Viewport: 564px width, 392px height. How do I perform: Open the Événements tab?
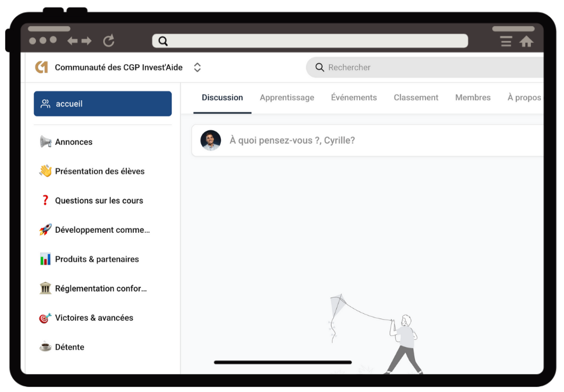point(354,97)
